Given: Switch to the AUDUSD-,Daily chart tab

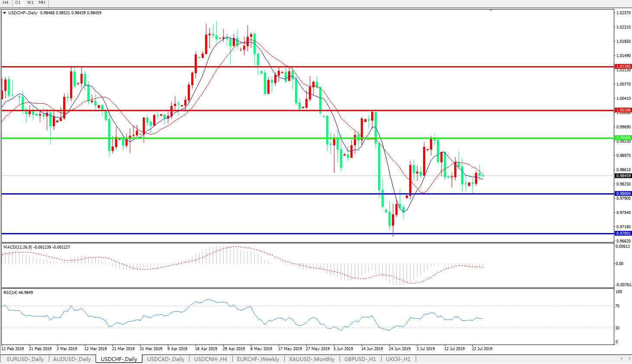Looking at the screenshot, I should [x=72, y=359].
